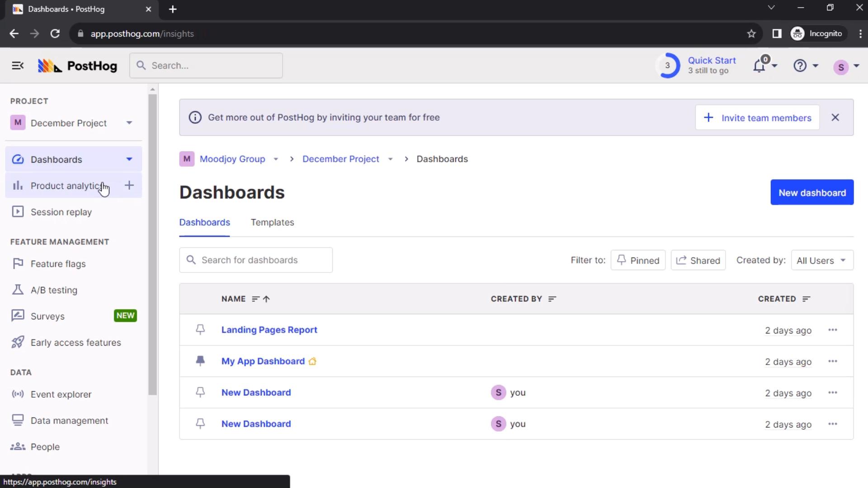
Task: Click New dashboard button
Action: coord(812,192)
